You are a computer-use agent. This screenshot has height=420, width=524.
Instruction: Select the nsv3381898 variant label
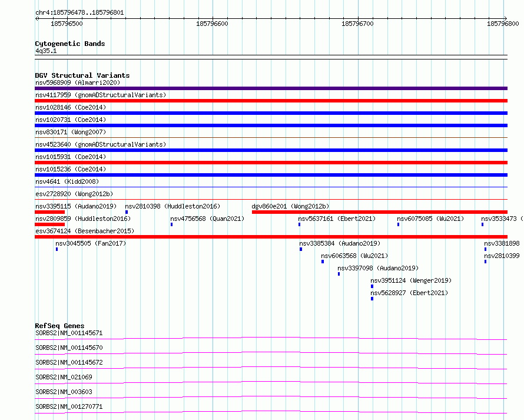tap(502, 243)
